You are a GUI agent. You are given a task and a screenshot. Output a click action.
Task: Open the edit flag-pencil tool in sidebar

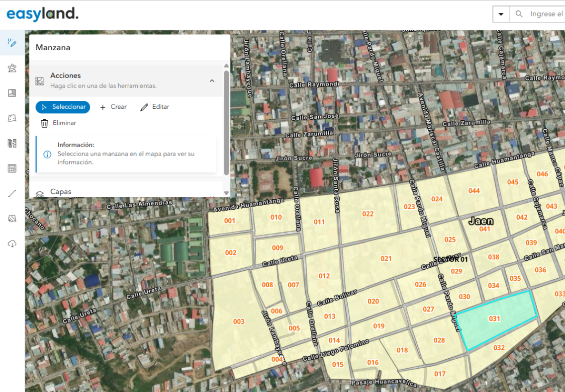12,42
